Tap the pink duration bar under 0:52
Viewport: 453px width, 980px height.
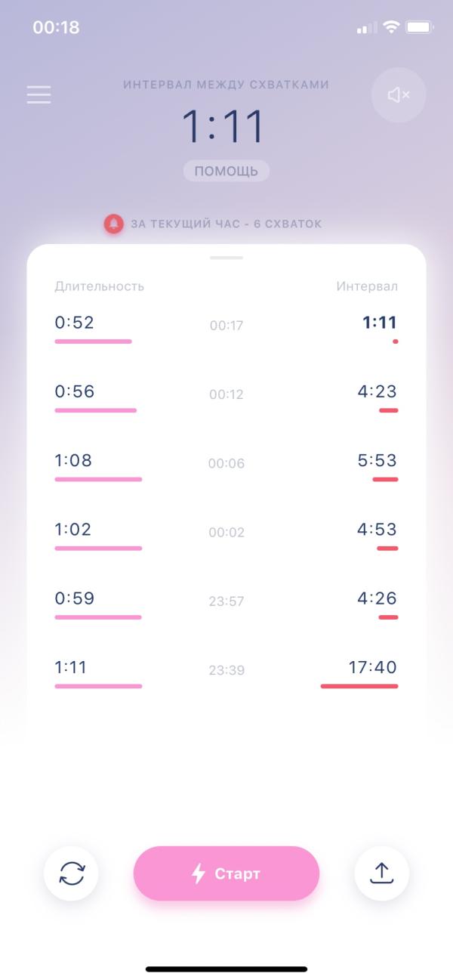point(93,342)
